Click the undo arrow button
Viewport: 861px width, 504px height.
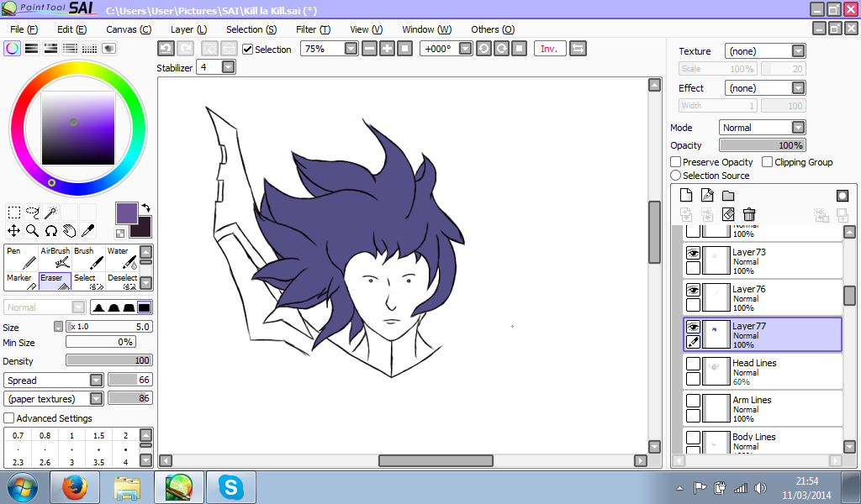click(x=166, y=49)
